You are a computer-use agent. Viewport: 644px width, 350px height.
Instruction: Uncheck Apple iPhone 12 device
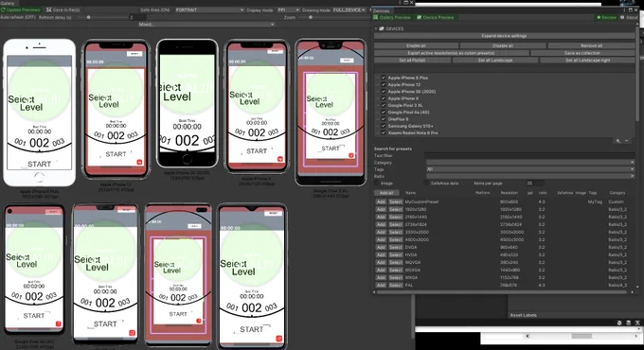tap(384, 84)
